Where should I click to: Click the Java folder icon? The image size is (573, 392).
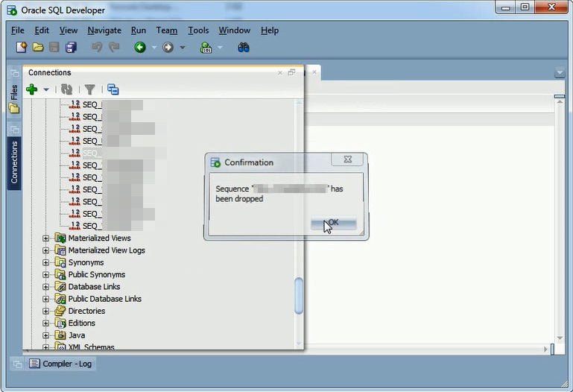click(x=60, y=335)
